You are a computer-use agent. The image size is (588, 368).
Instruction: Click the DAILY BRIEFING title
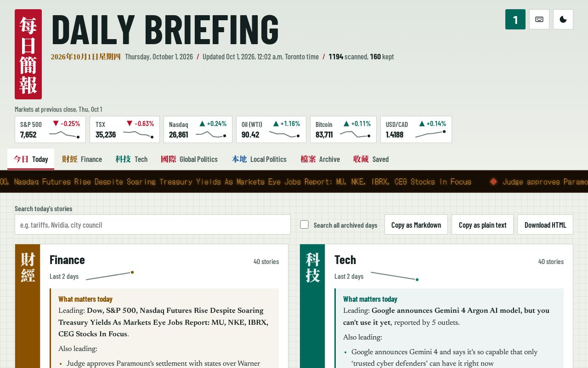[165, 30]
